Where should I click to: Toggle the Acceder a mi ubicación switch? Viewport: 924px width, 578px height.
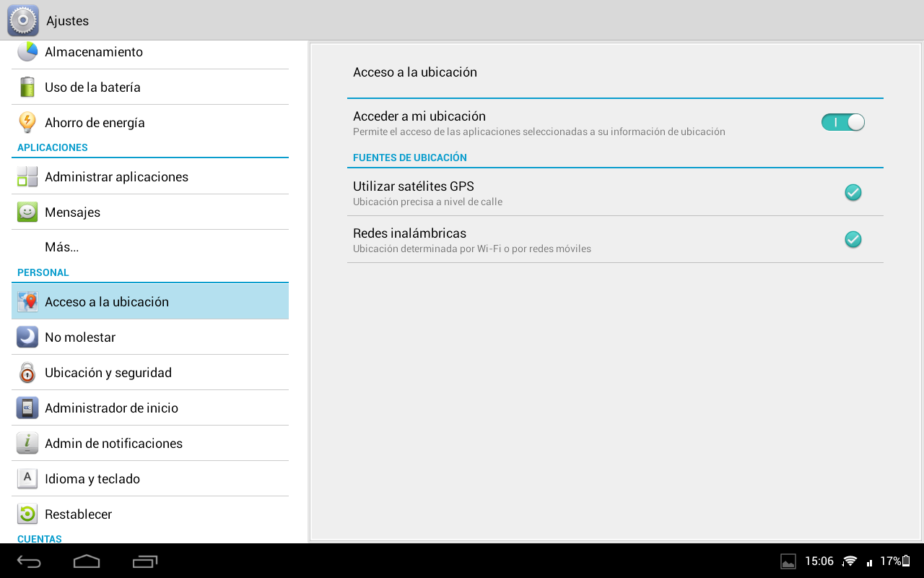[x=842, y=123]
